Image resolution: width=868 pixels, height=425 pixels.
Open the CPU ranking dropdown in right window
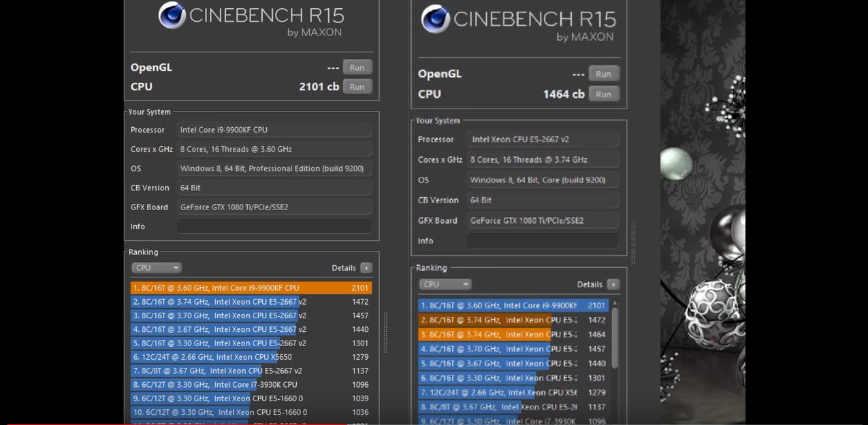(445, 284)
